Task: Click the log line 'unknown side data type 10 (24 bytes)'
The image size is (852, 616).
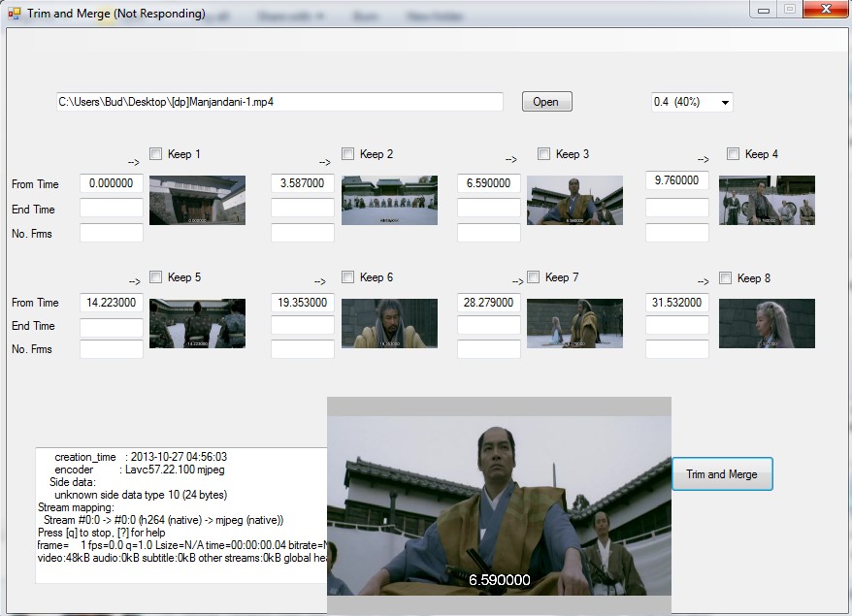Action: (x=140, y=495)
